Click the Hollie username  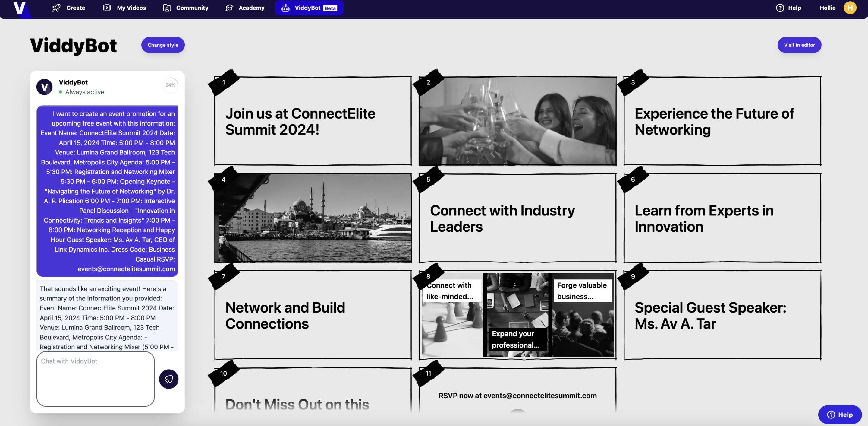click(827, 8)
